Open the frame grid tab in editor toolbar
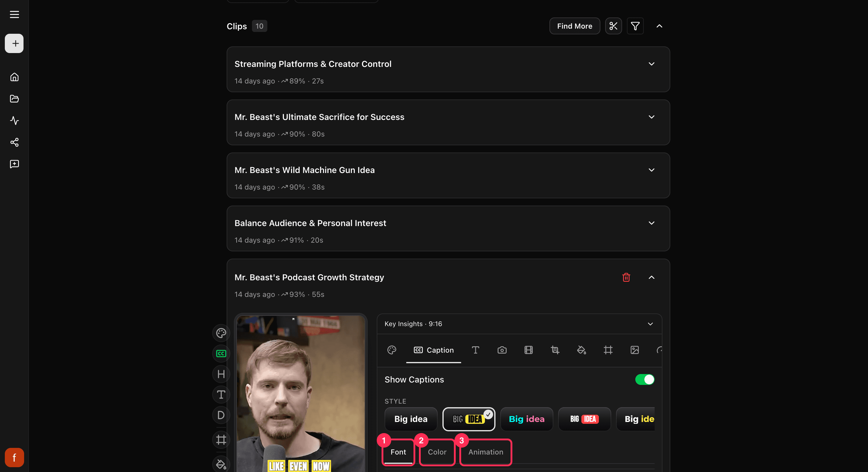This screenshot has width=868, height=472. point(608,350)
